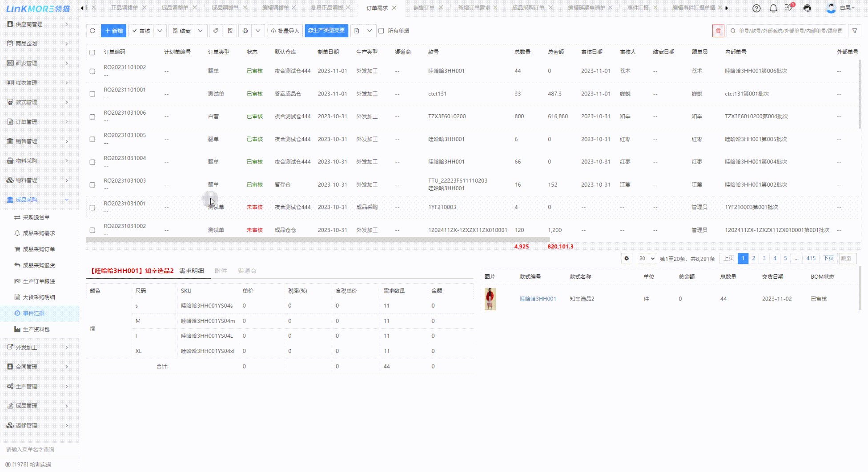The width and height of the screenshot is (868, 472).
Task: Click the 生产类型变更 button
Action: [x=326, y=31]
